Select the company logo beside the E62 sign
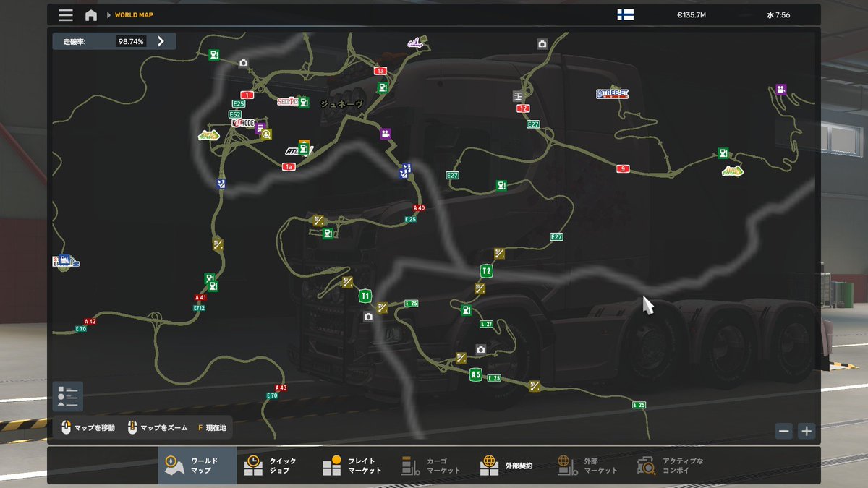Screen dimensions: 868x488 point(244,123)
